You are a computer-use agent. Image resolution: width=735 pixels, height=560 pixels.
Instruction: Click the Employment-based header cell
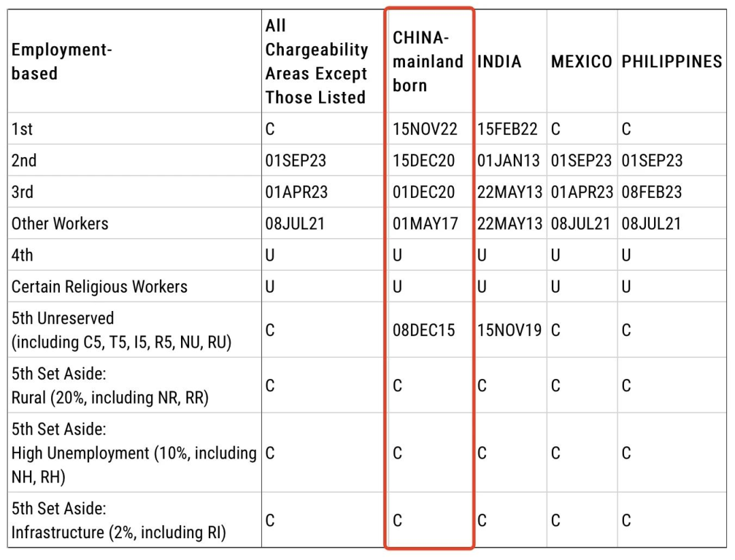coord(61,61)
